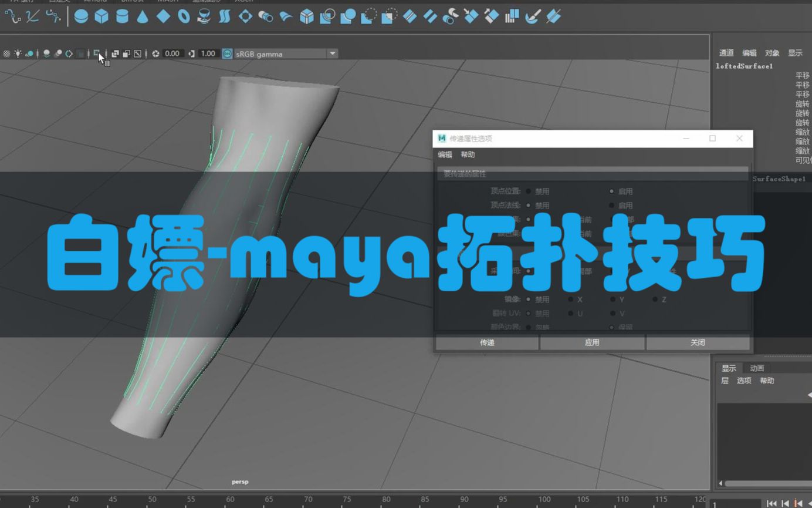The image size is (812, 508).
Task: Create a NURBS torus from the shelf
Action: (x=184, y=16)
